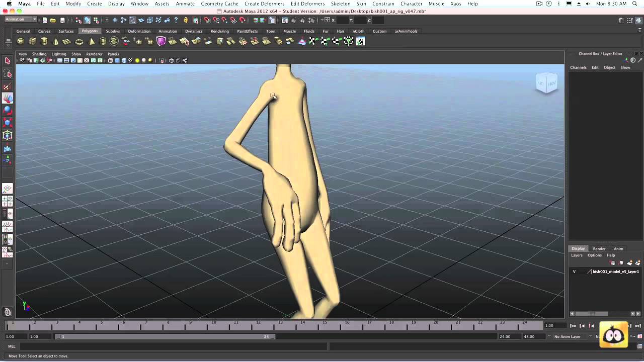Image resolution: width=644 pixels, height=362 pixels.
Task: Create a polygon cone from shelf
Action: click(56, 41)
